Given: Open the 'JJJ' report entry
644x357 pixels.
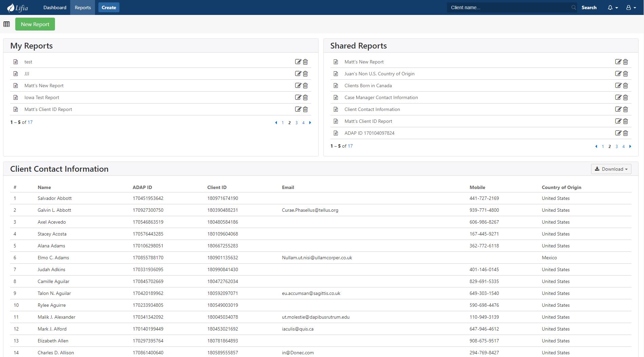Looking at the screenshot, I should [27, 74].
